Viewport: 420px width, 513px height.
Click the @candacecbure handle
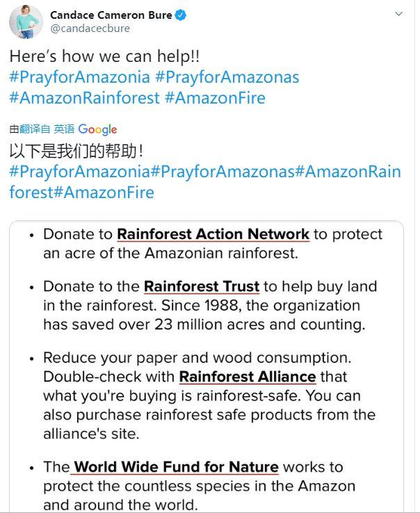click(90, 28)
